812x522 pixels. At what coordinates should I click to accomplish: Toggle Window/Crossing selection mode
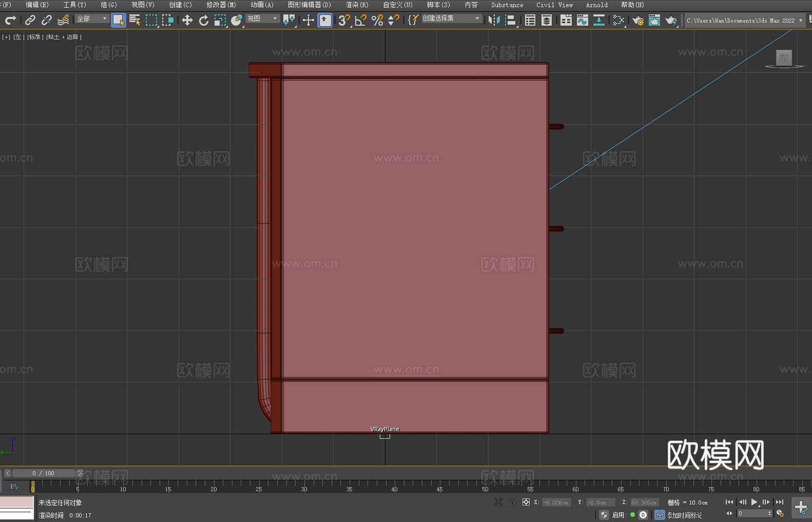coord(168,20)
